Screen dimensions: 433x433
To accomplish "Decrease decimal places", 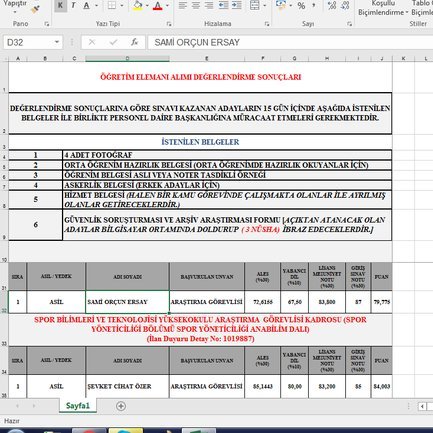I will pyautogui.click(x=345, y=6).
